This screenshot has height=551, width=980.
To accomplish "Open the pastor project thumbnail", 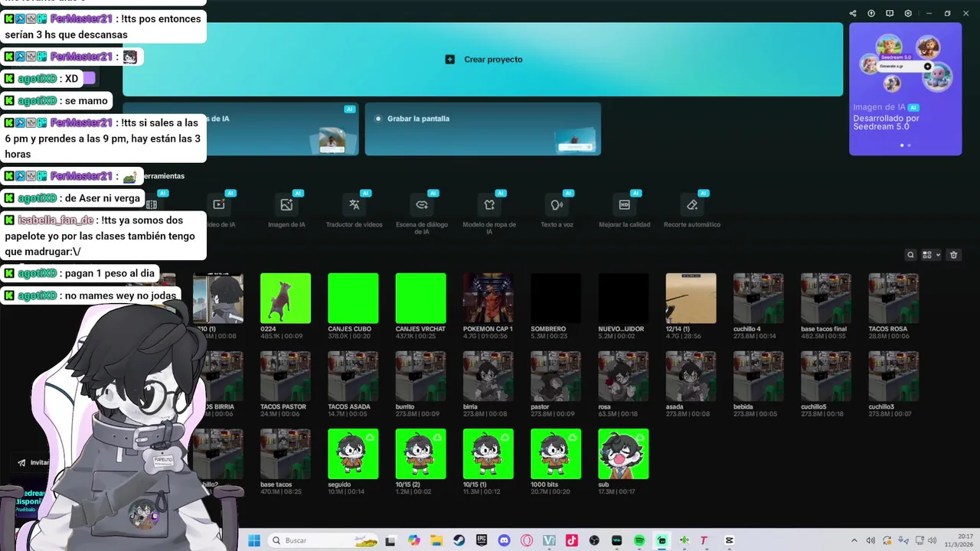I will (556, 376).
